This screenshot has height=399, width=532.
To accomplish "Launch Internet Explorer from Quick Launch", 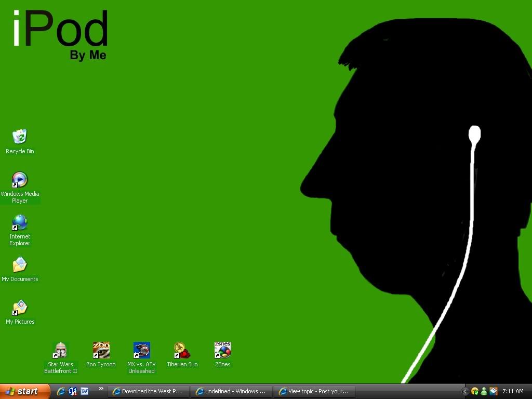I will [61, 391].
